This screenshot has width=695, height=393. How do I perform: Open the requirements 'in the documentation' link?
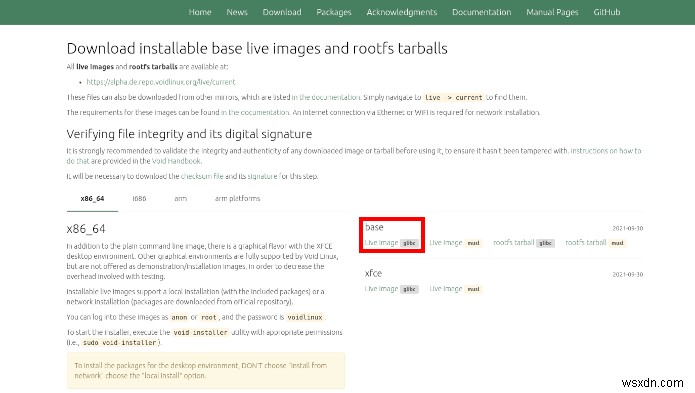click(x=255, y=113)
